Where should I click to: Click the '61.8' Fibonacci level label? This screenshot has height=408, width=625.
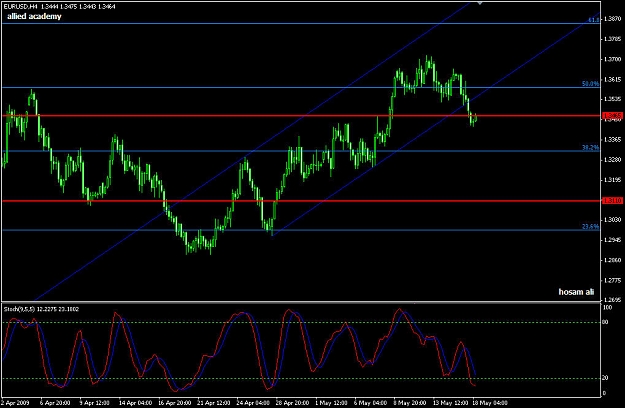point(594,20)
